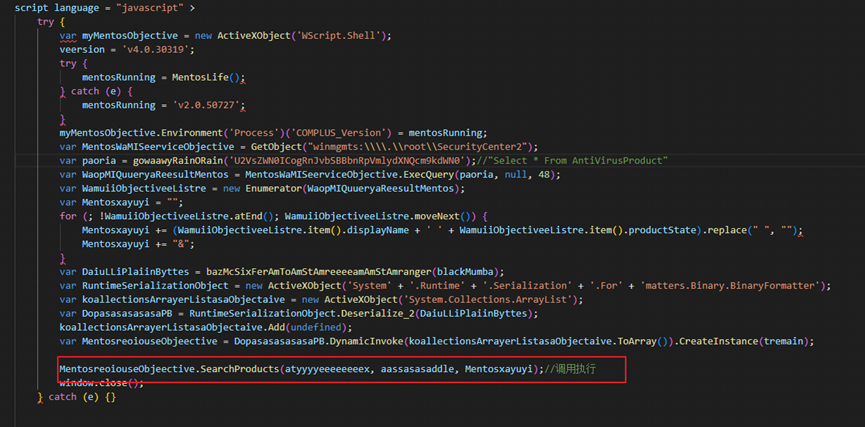Image resolution: width=865 pixels, height=427 pixels.
Task: Click the 'v4.0.30319' version string
Action: (156, 50)
